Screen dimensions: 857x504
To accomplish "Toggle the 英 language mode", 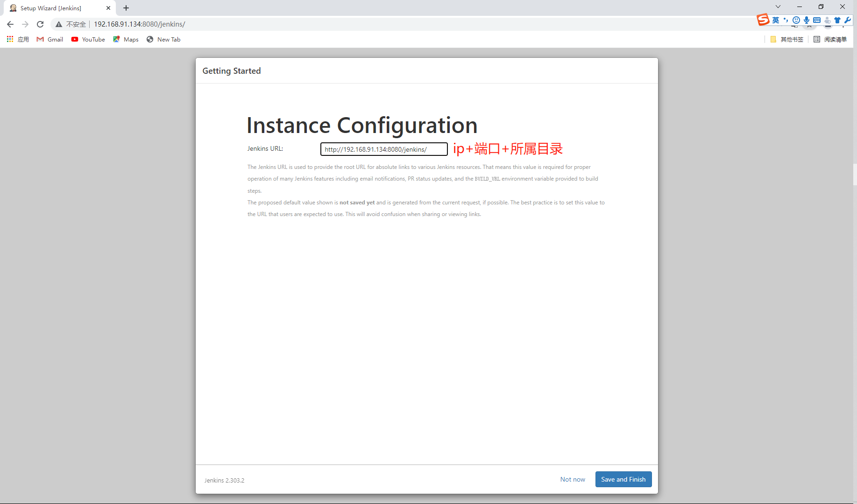I will click(x=776, y=20).
